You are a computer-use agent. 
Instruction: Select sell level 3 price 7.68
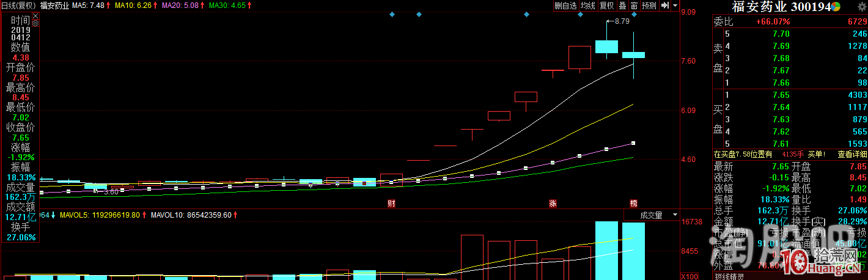pos(781,58)
